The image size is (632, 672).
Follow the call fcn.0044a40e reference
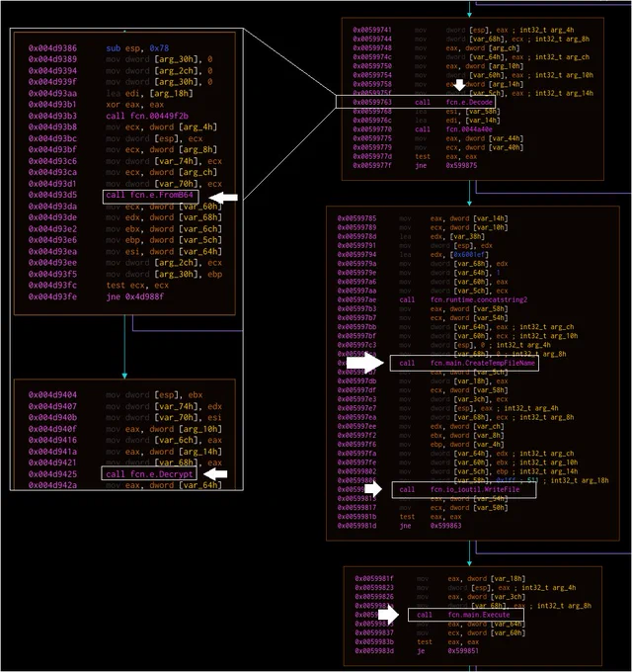click(x=453, y=129)
